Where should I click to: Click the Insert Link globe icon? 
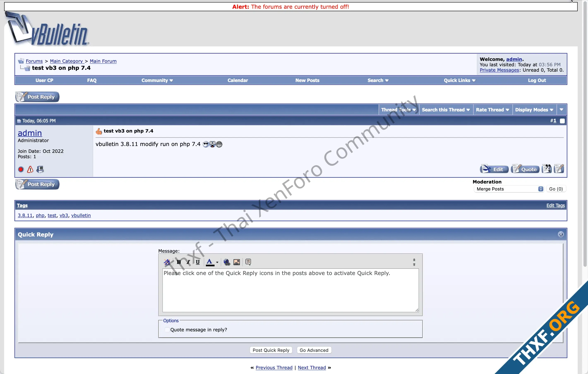tap(227, 262)
